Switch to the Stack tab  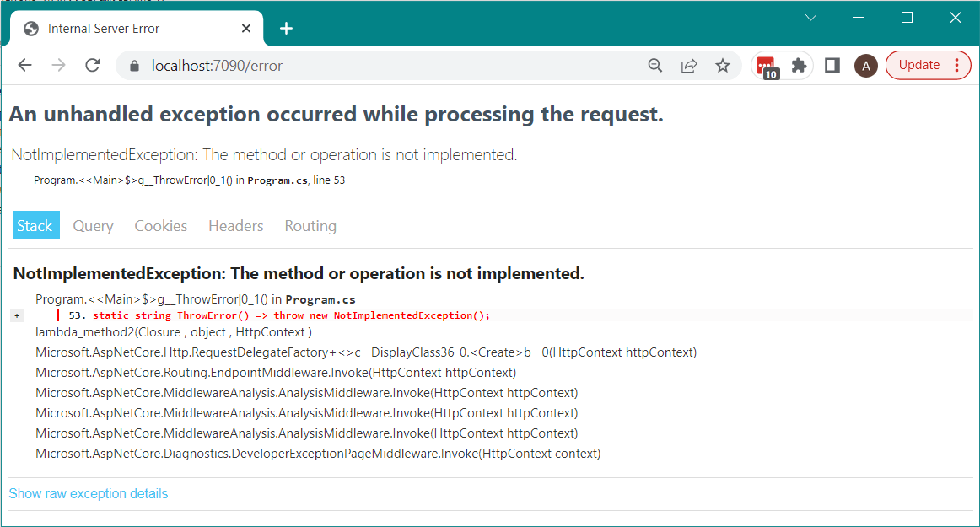tap(35, 226)
